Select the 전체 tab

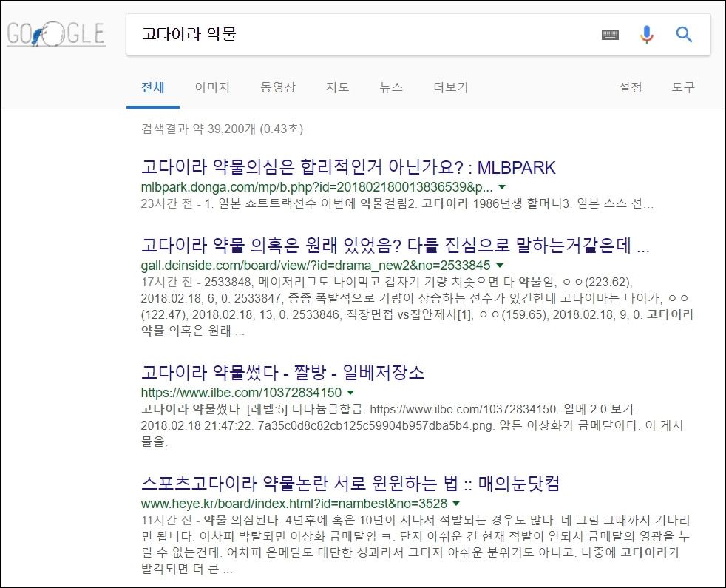(153, 87)
